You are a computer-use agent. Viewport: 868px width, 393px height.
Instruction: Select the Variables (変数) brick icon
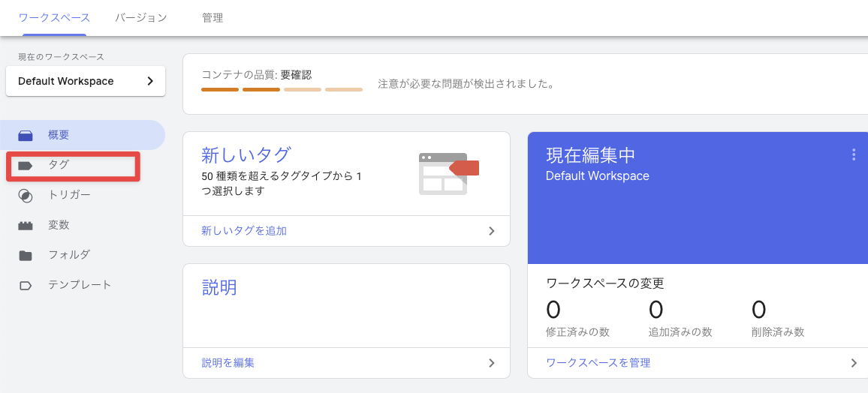[x=26, y=226]
